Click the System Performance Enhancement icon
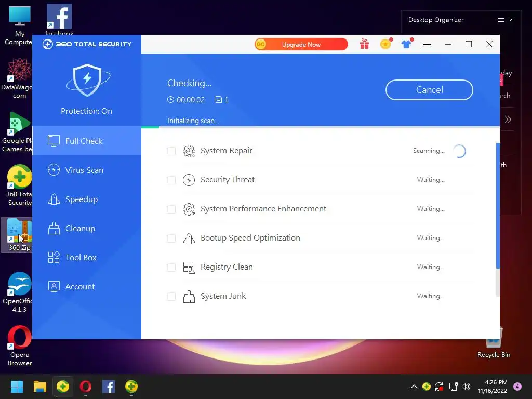This screenshot has height=399, width=532. point(189,209)
